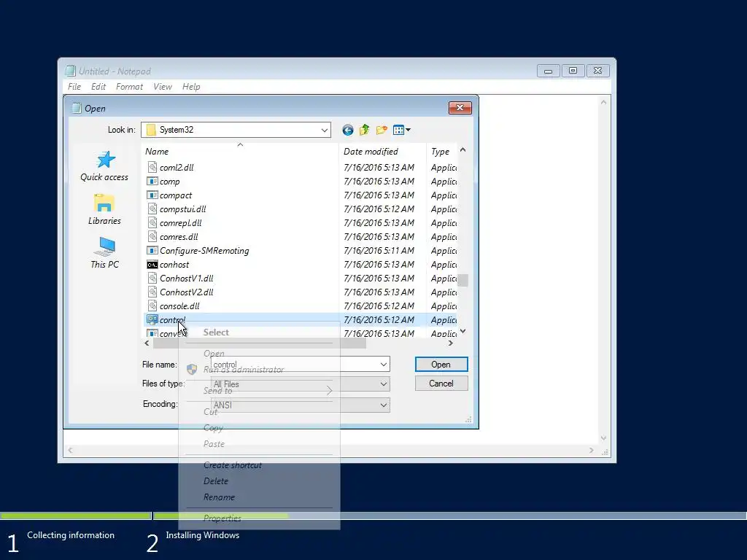Close the Open dialog

click(460, 108)
